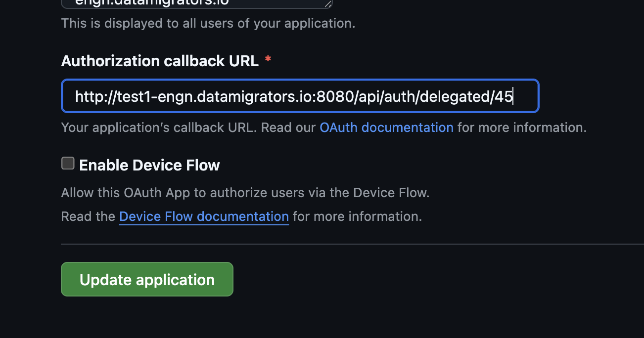Click the Enable Device Flow label text

coord(149,165)
